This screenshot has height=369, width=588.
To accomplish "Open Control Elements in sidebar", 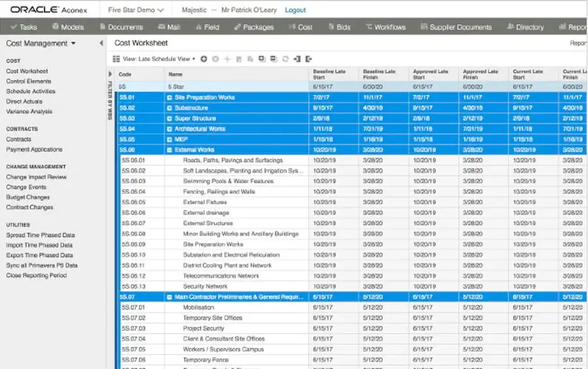I will click(29, 82).
